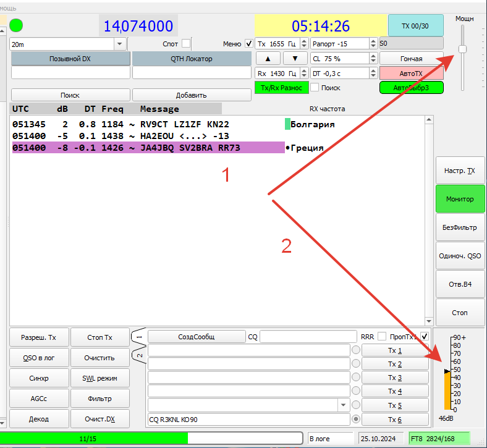Select the JA4JBQ SV2BRA RR73 decoded row

pos(148,148)
